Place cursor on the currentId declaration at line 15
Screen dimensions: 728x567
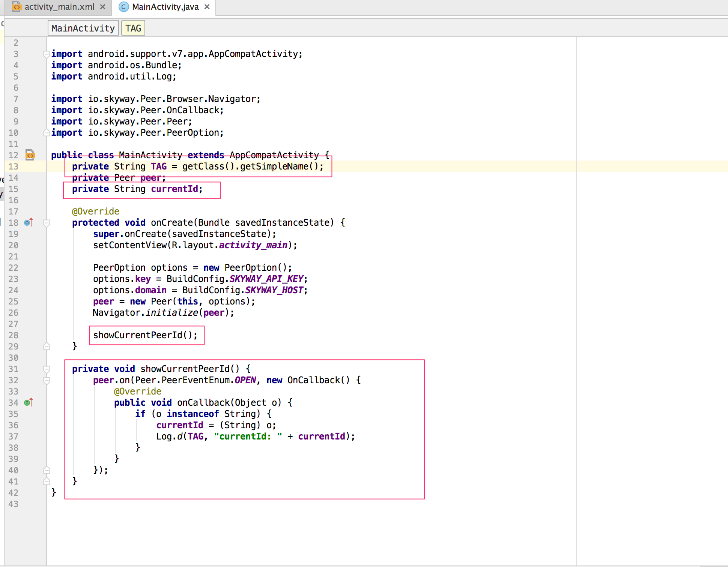pyautogui.click(x=174, y=189)
